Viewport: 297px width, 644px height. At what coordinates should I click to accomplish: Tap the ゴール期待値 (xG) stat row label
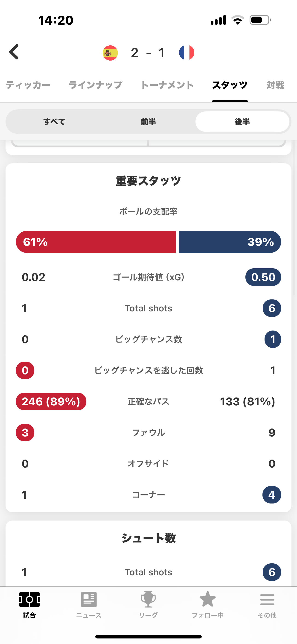click(148, 277)
